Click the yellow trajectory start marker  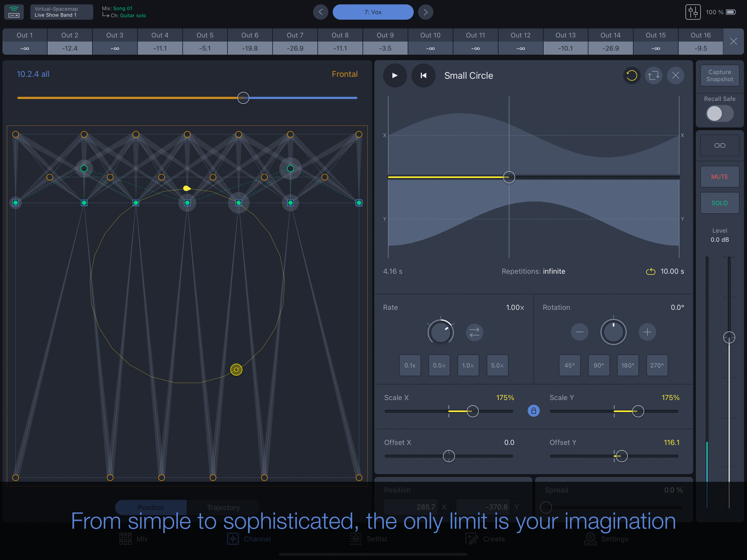(x=187, y=188)
